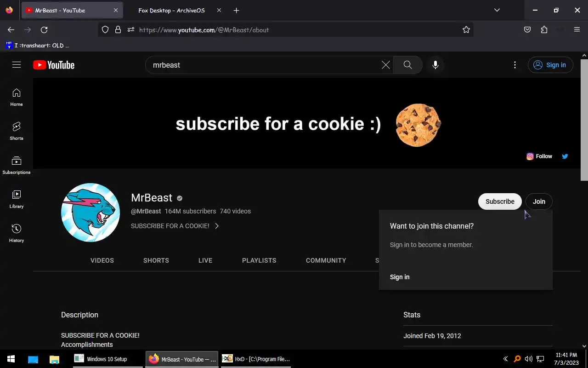Expand the SUBSCRIBE FOR A COOKIE description

point(175,226)
